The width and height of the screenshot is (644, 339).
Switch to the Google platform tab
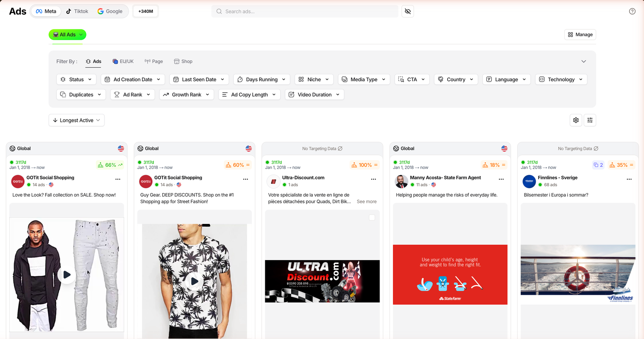pyautogui.click(x=110, y=11)
